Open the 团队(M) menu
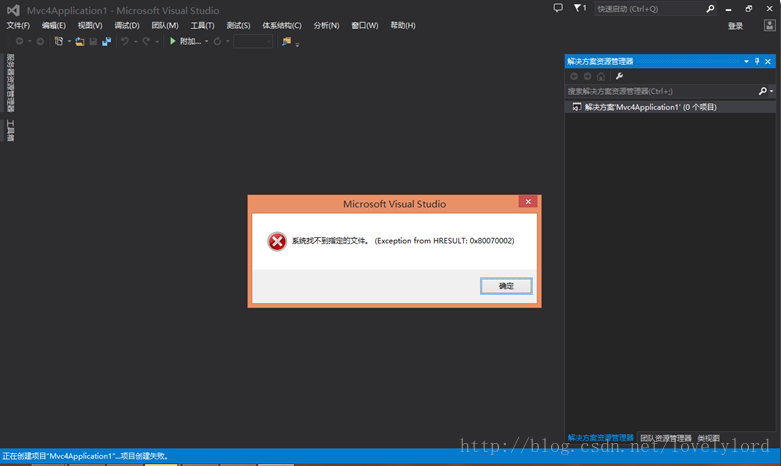The width and height of the screenshot is (781, 466). click(165, 25)
